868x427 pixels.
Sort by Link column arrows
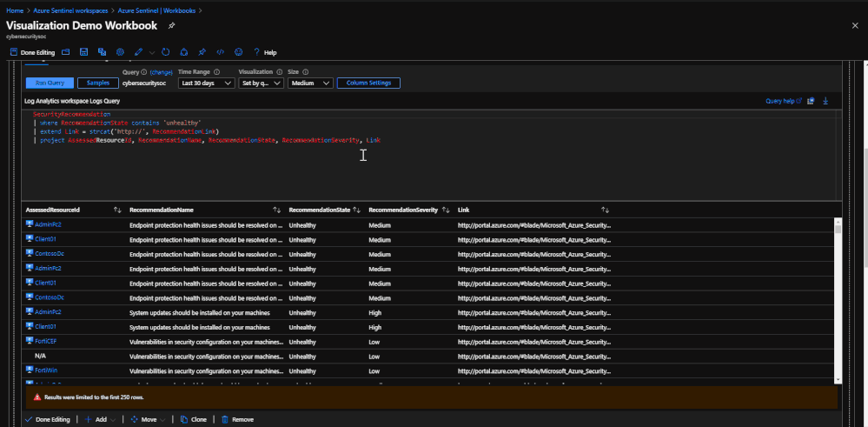(605, 210)
